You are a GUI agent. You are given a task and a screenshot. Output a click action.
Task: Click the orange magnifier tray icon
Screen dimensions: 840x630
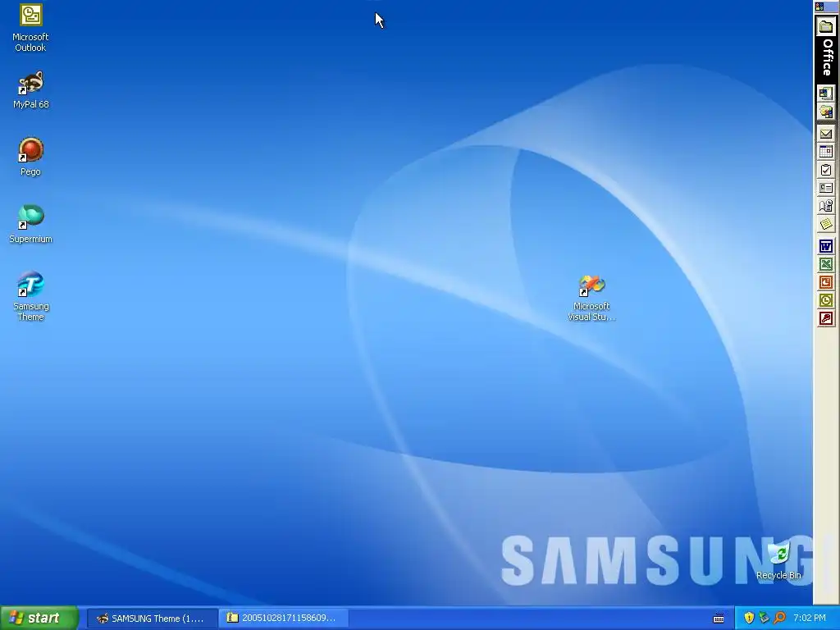[x=779, y=618]
